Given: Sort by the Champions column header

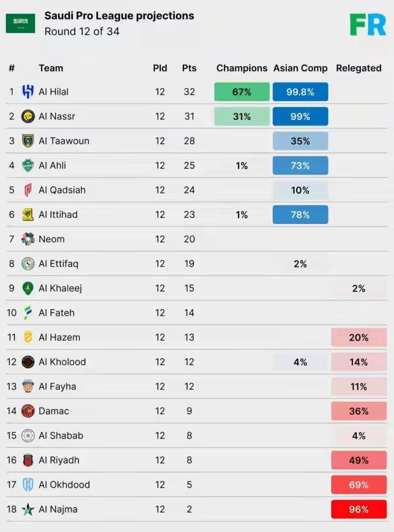Looking at the screenshot, I should [x=242, y=68].
